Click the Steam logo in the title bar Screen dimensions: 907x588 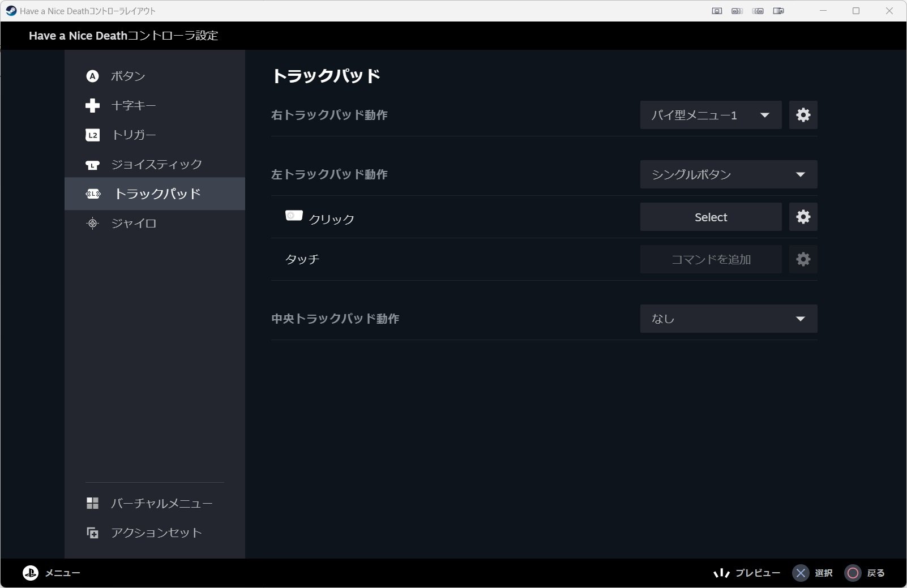point(11,11)
